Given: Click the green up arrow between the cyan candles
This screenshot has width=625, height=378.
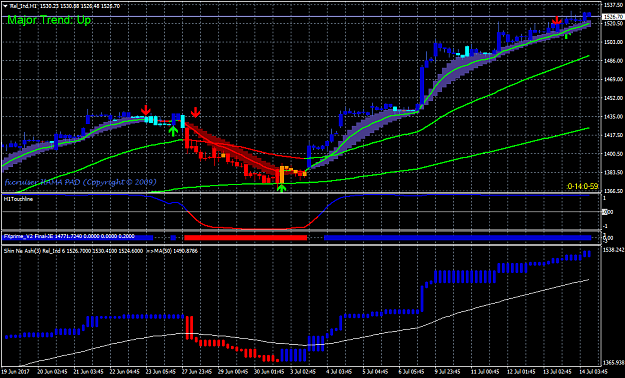Looking at the screenshot, I should [173, 130].
